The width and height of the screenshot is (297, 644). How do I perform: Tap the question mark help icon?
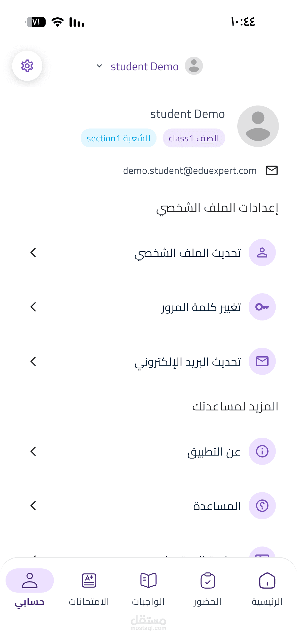click(x=262, y=506)
